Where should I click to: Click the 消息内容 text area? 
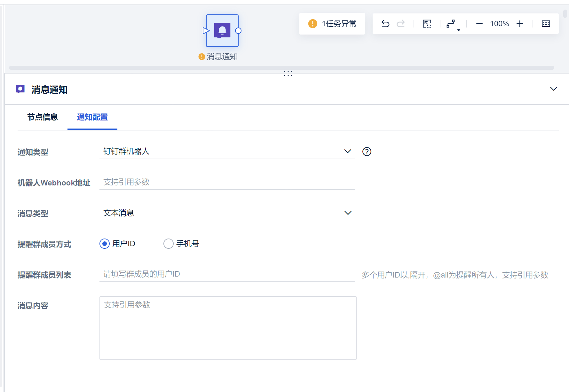pos(228,328)
